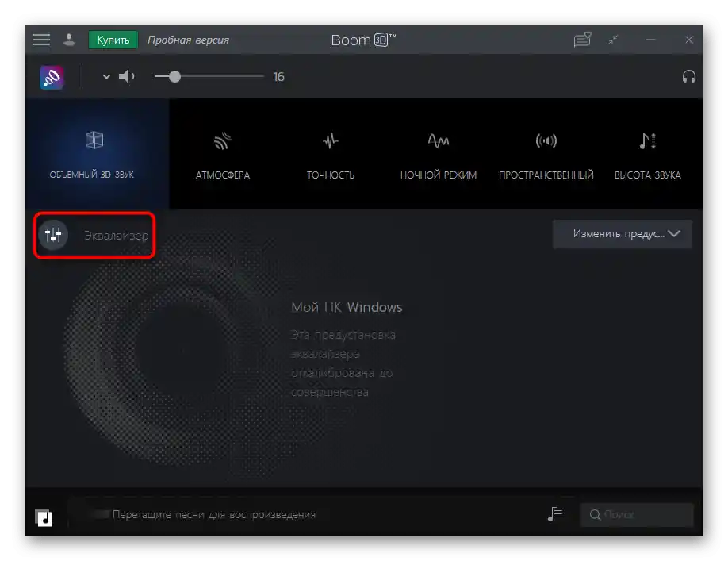
Task: Select the Пространственный effect
Action: [546, 156]
